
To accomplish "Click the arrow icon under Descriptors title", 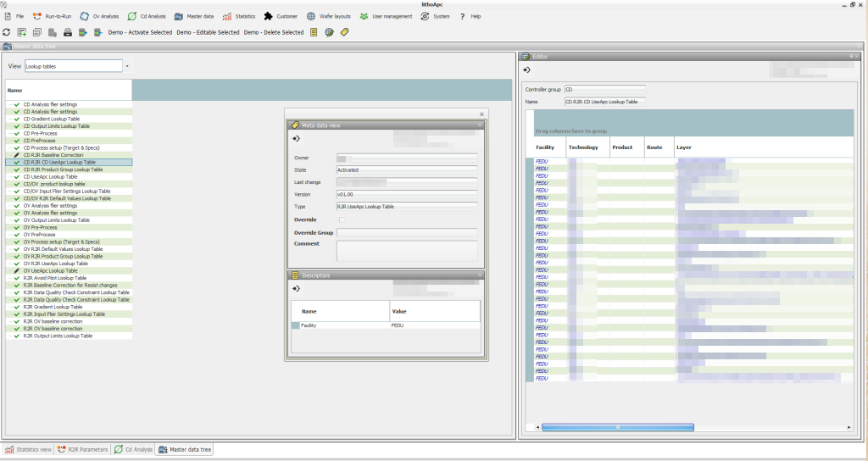I will click(296, 288).
